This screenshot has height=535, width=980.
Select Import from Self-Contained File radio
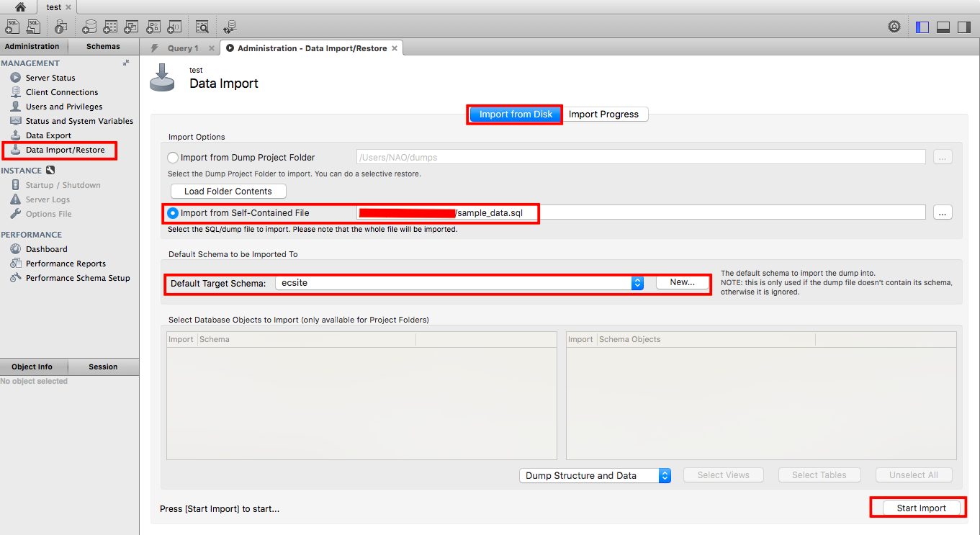click(173, 213)
